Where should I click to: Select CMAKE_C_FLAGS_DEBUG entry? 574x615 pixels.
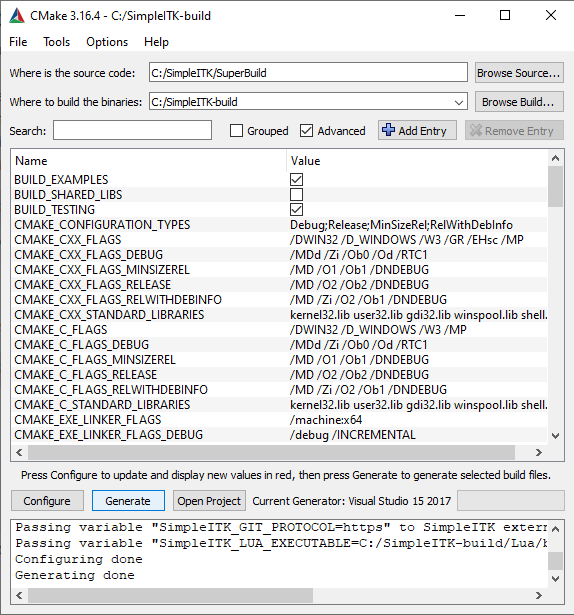[82, 345]
